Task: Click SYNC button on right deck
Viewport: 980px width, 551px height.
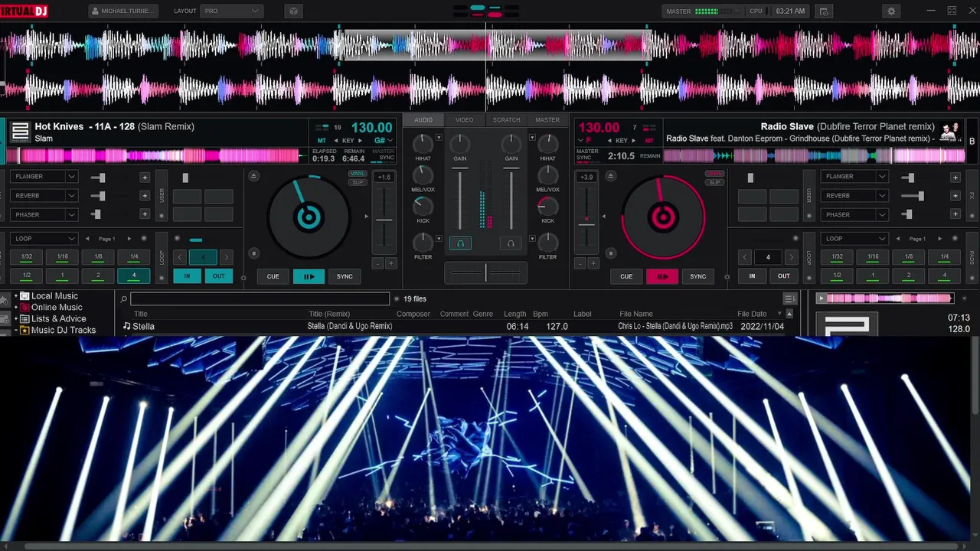Action: click(697, 276)
